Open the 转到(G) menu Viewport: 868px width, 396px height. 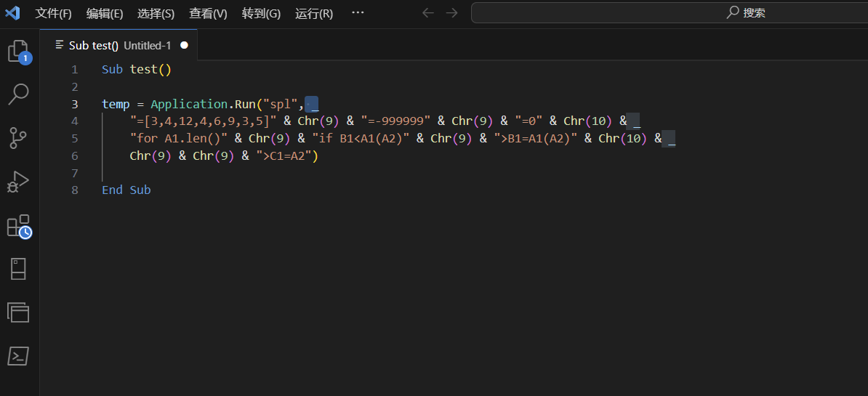(x=261, y=13)
